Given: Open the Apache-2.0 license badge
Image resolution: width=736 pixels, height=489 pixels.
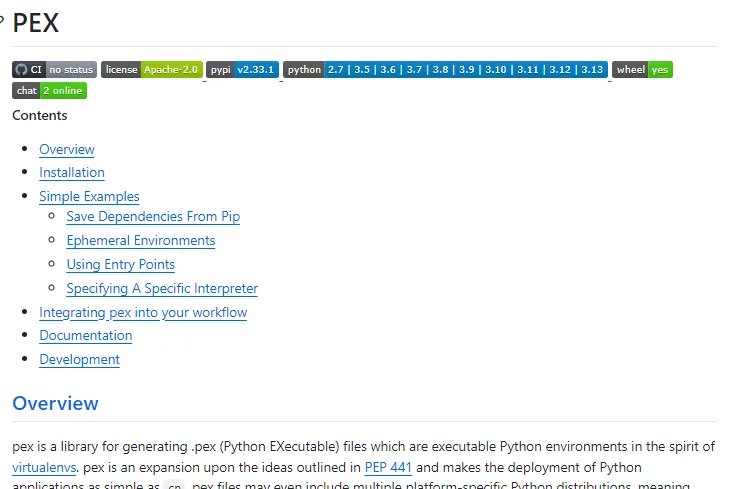Looking at the screenshot, I should [151, 69].
